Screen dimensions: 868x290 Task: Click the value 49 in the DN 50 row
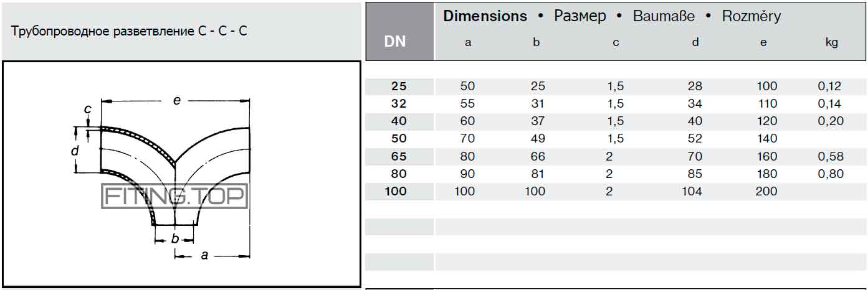(536, 139)
